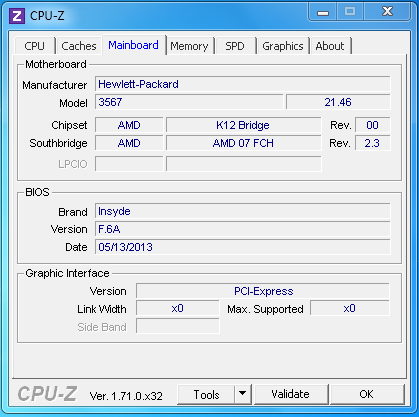Open the Caches tab
This screenshot has height=417, width=419.
pos(79,46)
